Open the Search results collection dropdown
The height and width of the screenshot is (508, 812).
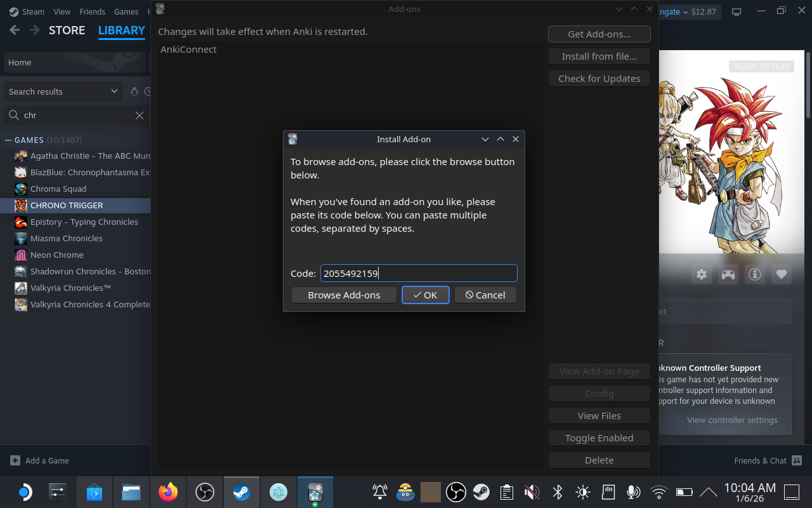(63, 91)
